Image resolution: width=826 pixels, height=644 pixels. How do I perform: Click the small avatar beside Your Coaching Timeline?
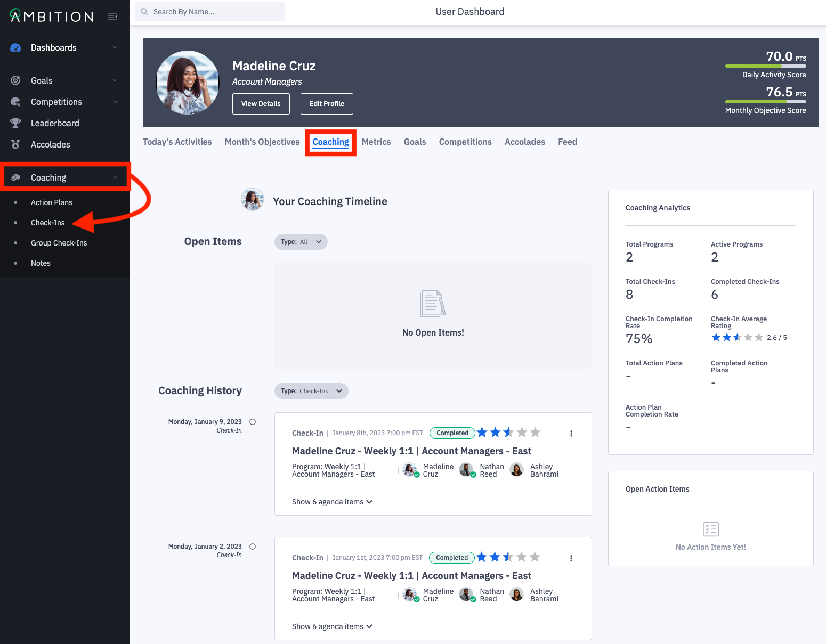tap(253, 199)
